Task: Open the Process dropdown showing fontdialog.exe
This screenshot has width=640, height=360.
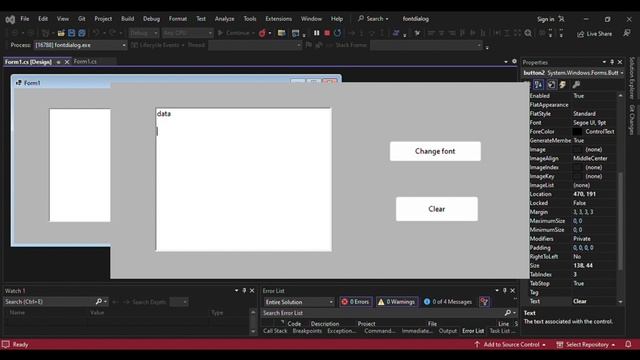Action: [80, 45]
